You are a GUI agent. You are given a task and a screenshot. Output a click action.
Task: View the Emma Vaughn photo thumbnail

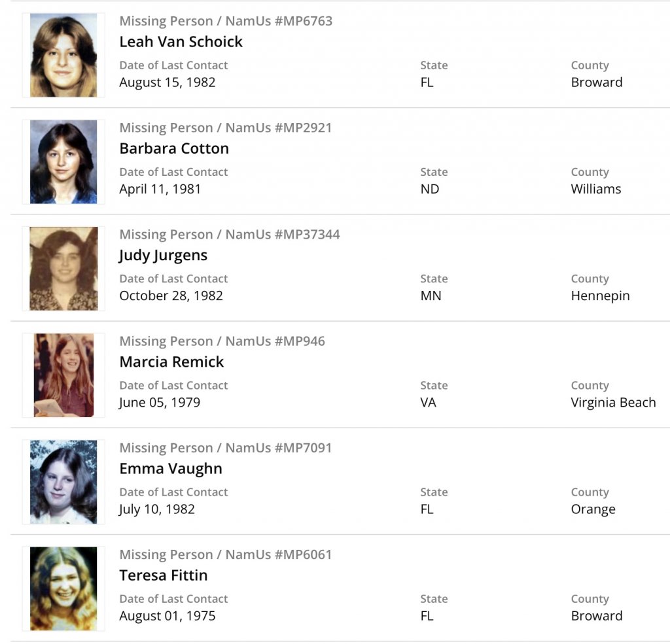pos(63,482)
